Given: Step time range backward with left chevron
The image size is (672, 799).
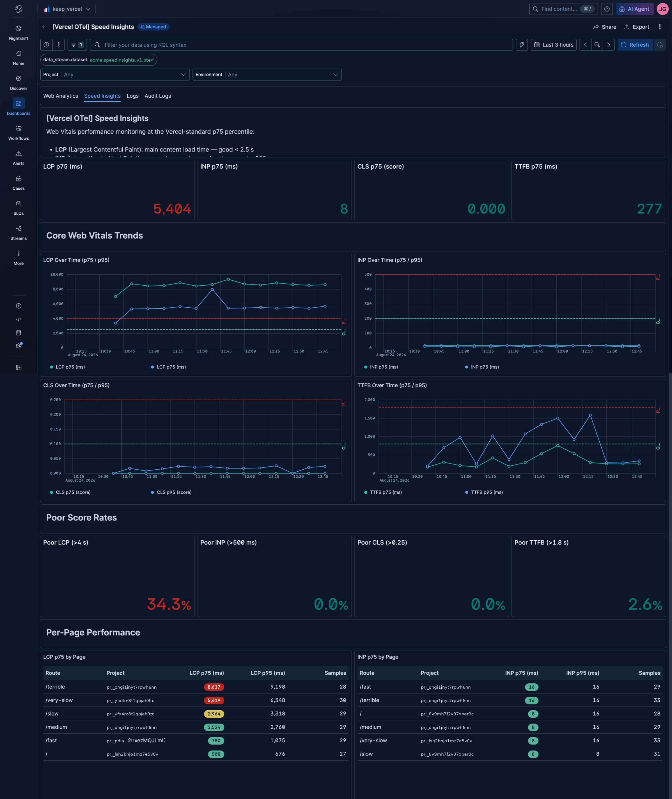Looking at the screenshot, I should click(x=585, y=45).
